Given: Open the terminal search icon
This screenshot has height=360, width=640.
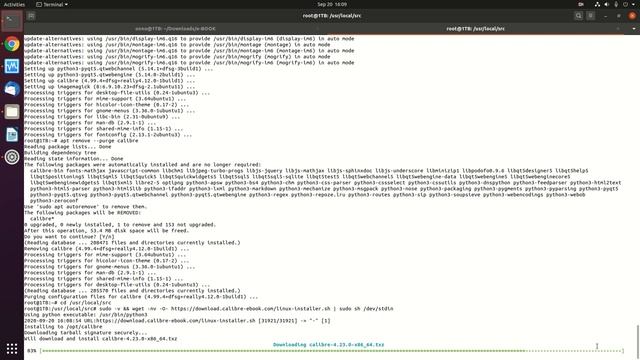Looking at the screenshot, I should pyautogui.click(x=578, y=16).
